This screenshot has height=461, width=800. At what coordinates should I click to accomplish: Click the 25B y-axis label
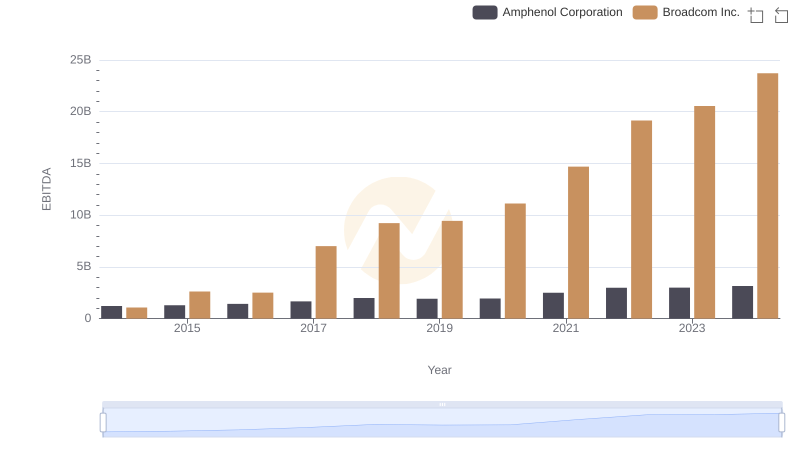pos(81,60)
